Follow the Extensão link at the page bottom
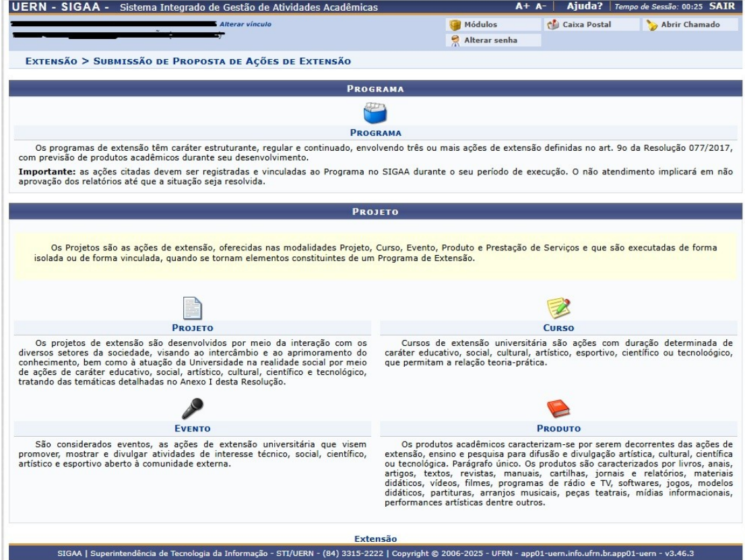Viewport: 745px width, 560px height. coord(375,538)
